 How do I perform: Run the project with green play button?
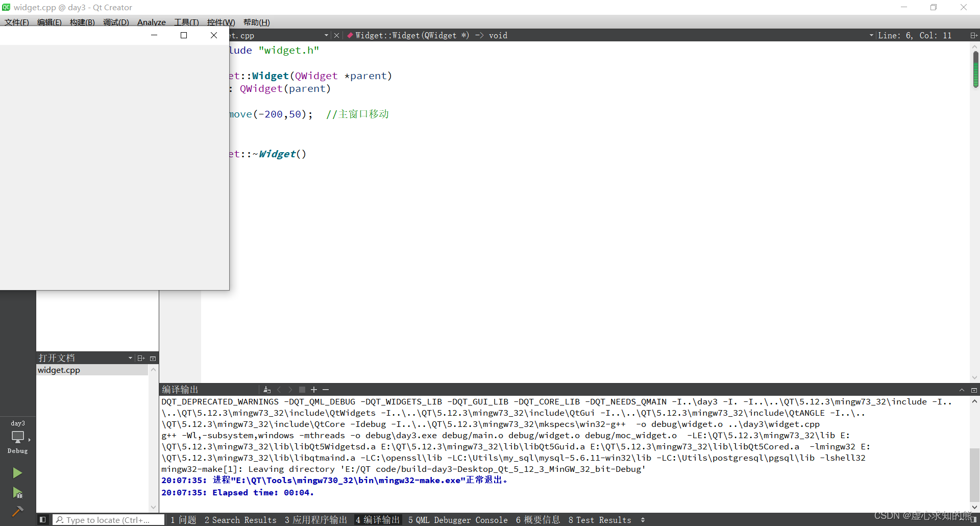tap(17, 473)
